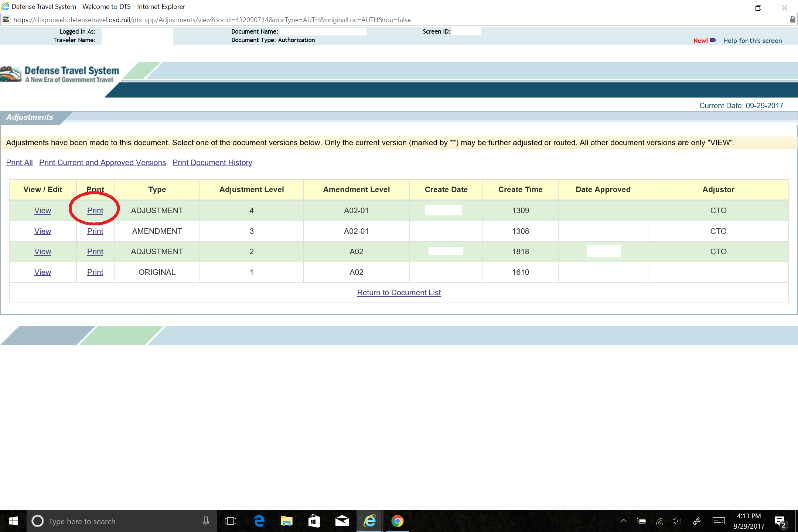The height and width of the screenshot is (532, 798).
Task: Launch Microsoft Edge from the taskbar
Action: tap(259, 521)
